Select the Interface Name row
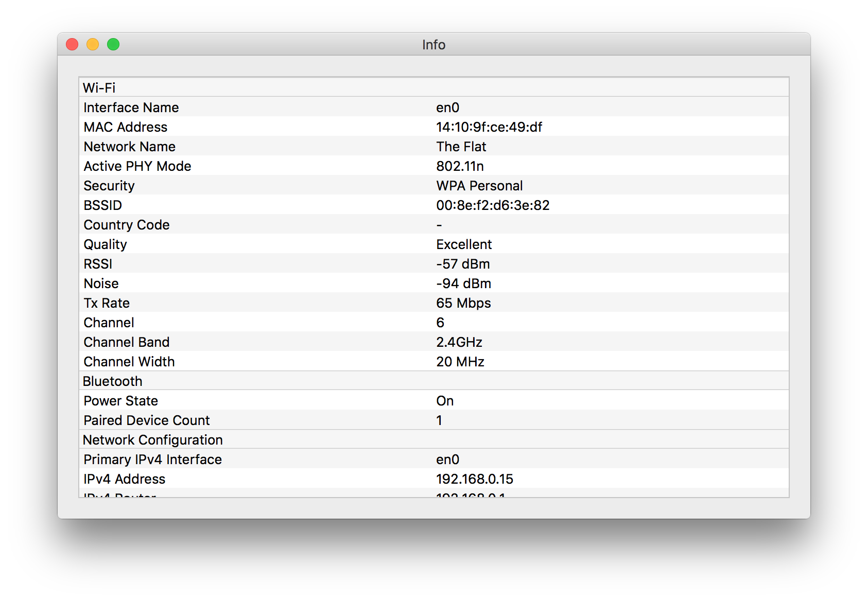 [131, 107]
